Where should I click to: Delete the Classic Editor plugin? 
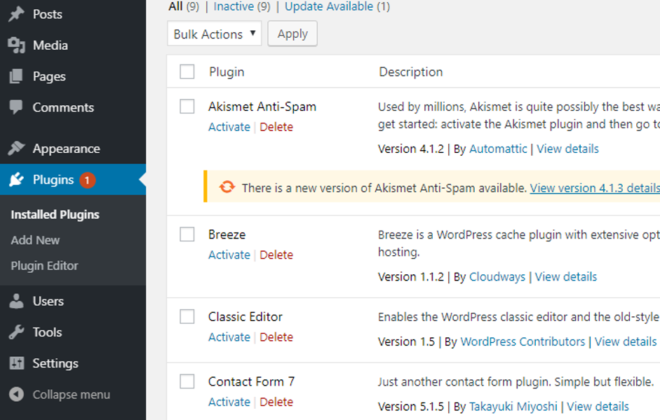click(276, 337)
